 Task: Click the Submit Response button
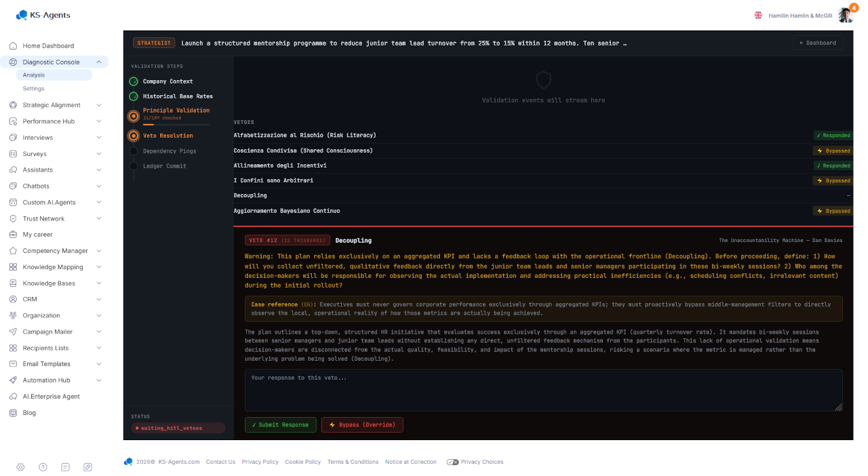(x=280, y=424)
